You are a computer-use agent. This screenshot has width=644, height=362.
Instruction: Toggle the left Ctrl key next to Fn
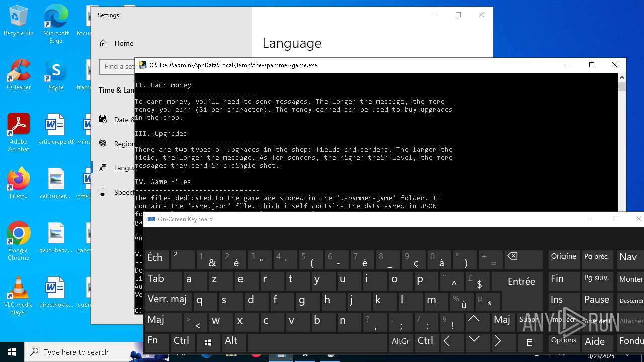point(182,342)
